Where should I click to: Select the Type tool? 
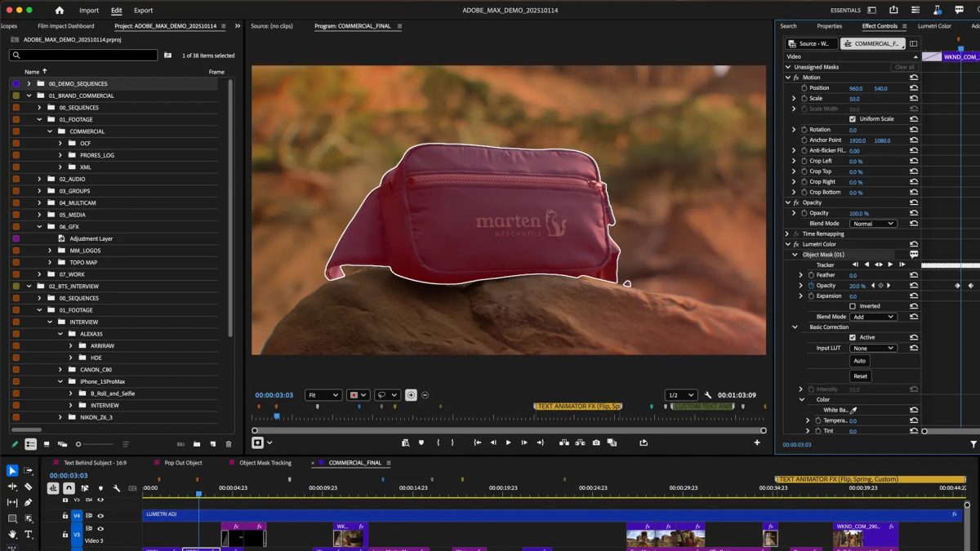tap(28, 535)
